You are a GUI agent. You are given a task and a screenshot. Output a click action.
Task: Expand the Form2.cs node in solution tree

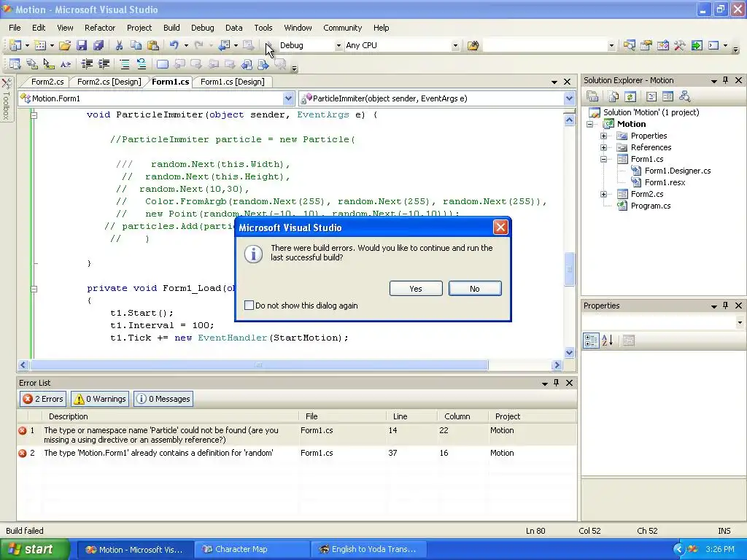[603, 194]
